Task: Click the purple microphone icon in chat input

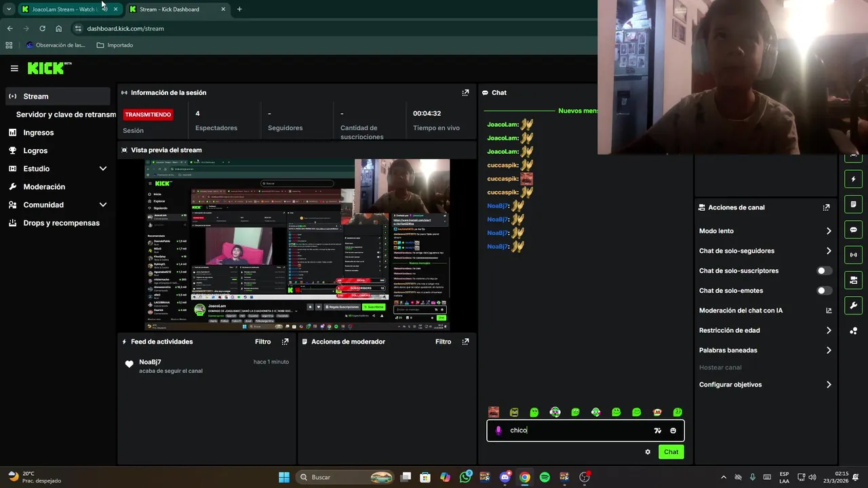Action: click(498, 430)
